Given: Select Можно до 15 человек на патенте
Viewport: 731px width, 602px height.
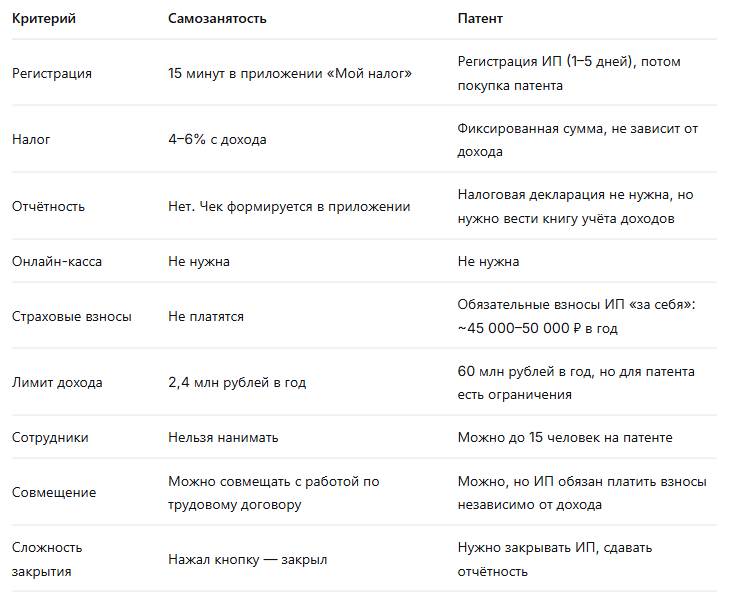Looking at the screenshot, I should click(x=565, y=438).
